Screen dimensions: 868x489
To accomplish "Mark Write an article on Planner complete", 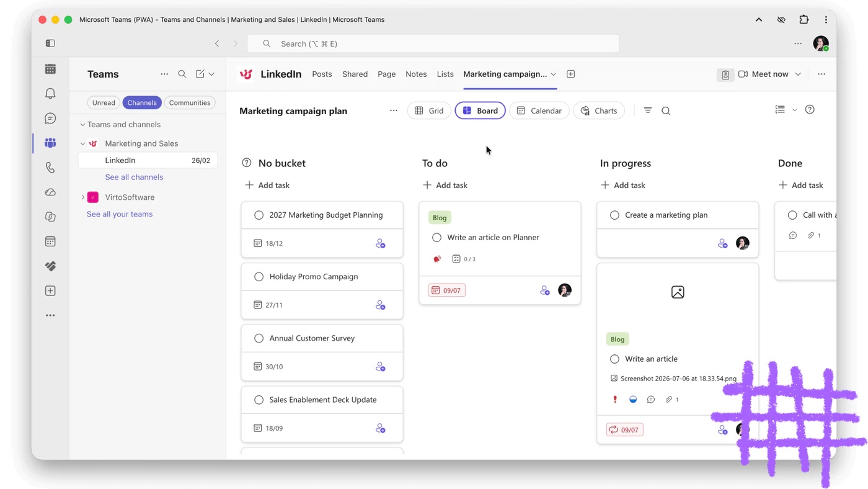I will coord(437,237).
